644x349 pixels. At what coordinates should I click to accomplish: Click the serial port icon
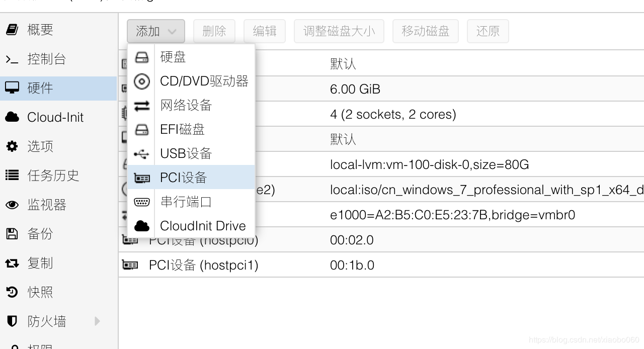(x=142, y=202)
